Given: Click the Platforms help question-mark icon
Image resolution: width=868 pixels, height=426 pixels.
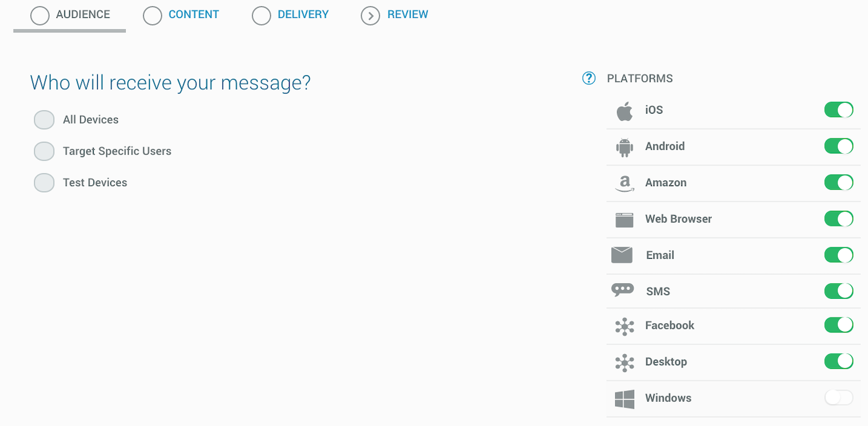Looking at the screenshot, I should (x=589, y=78).
